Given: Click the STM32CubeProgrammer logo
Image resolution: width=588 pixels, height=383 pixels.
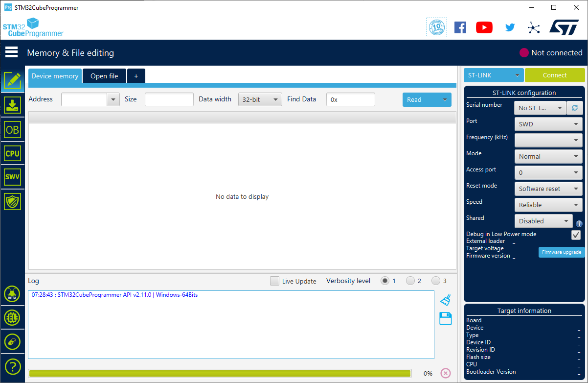Looking at the screenshot, I should 33,27.
